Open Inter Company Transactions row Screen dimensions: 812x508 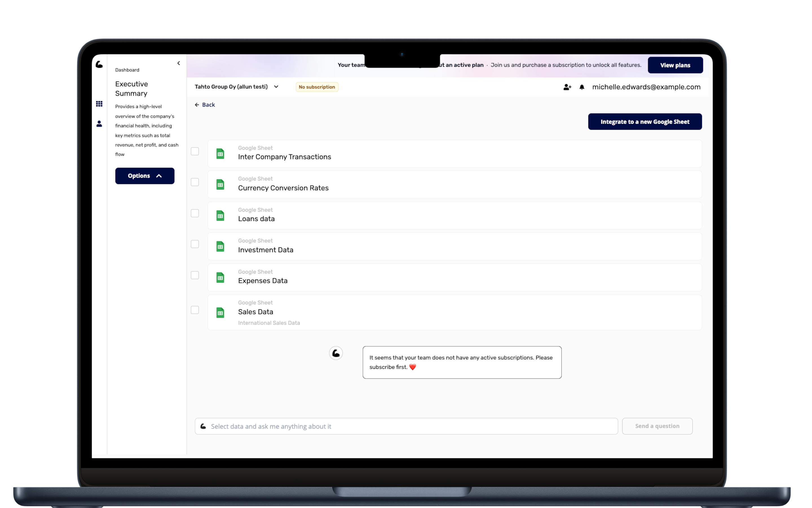pyautogui.click(x=455, y=154)
